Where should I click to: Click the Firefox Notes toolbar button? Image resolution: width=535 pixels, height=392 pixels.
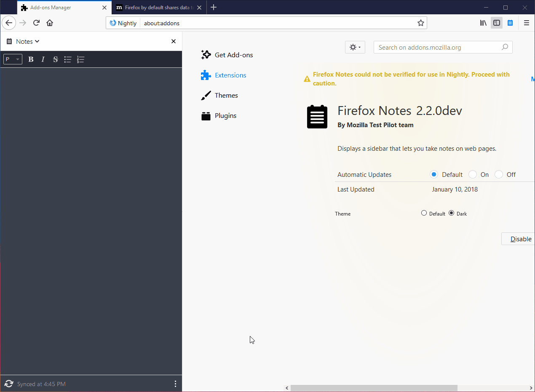pos(510,23)
